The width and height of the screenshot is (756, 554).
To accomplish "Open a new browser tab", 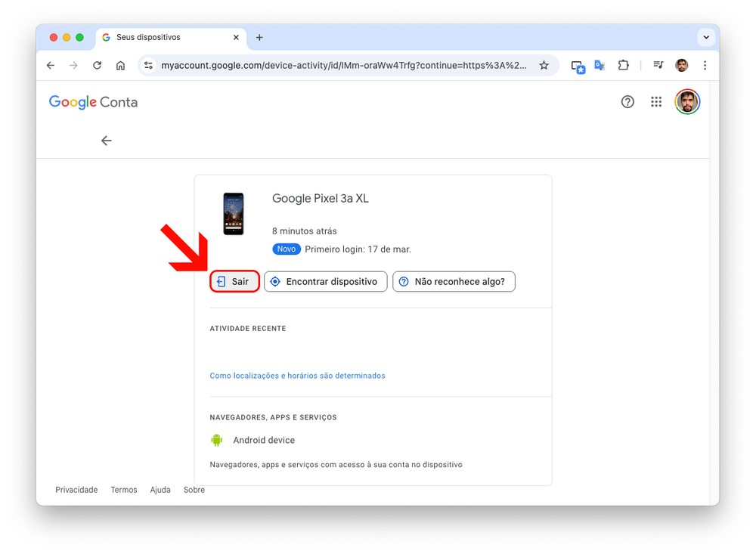I will [259, 37].
